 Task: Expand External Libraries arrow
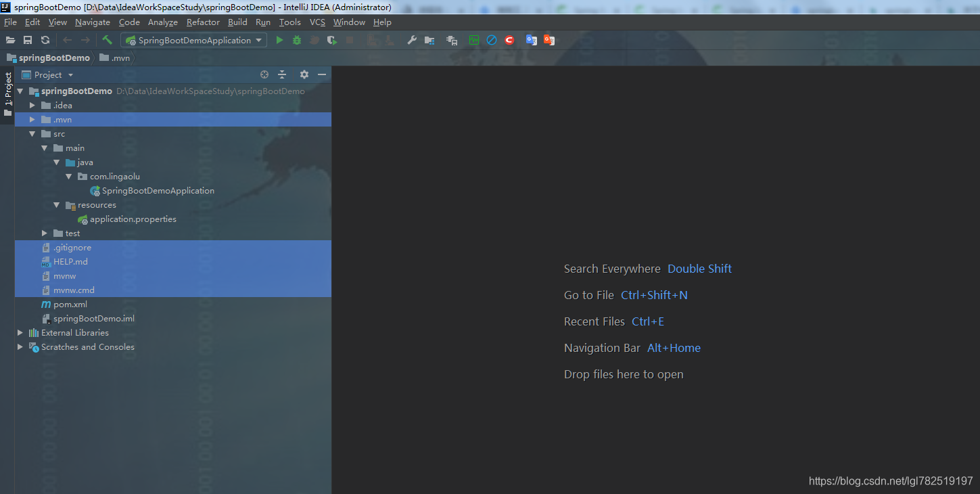coord(20,333)
